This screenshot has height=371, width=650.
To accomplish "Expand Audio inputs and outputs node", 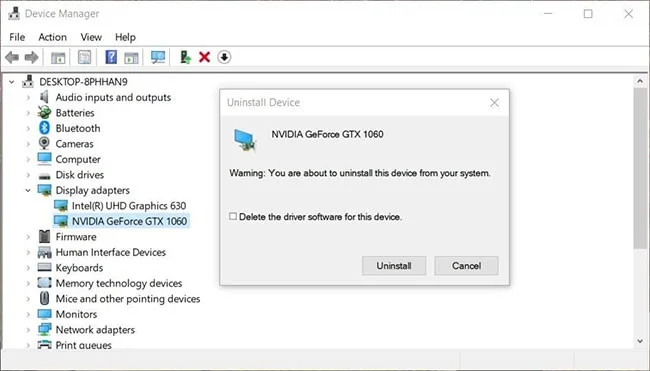I will 28,97.
